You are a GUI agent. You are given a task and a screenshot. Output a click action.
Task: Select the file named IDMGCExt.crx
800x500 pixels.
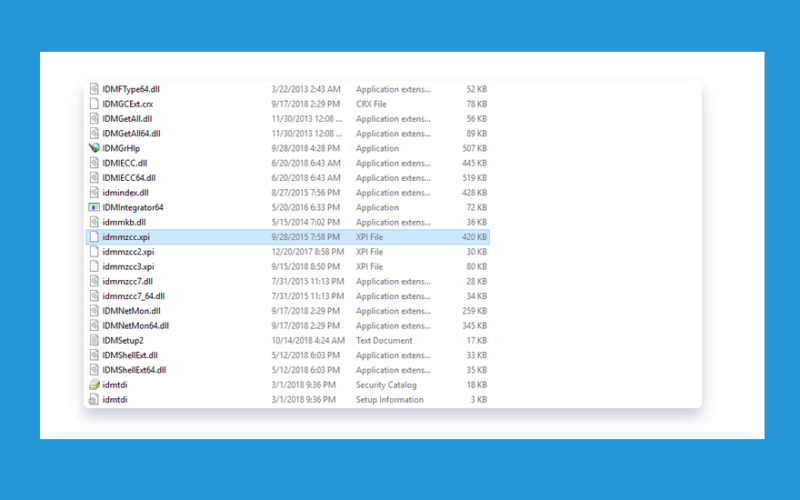(x=128, y=104)
